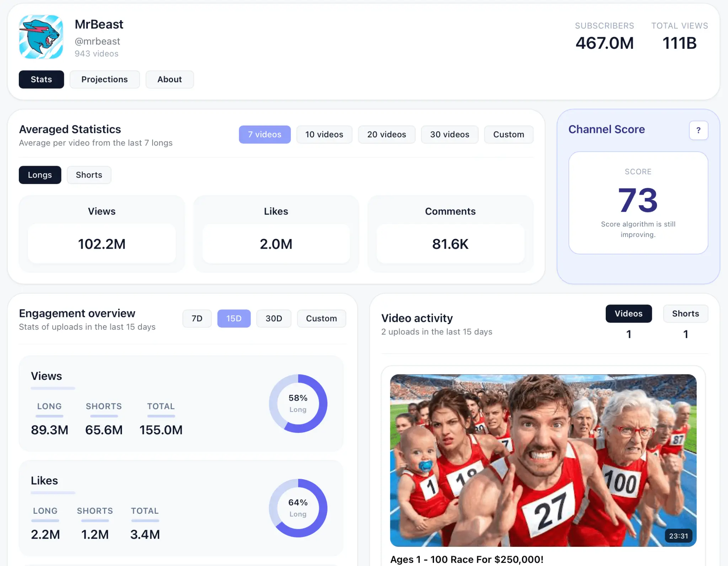The height and width of the screenshot is (566, 728).
Task: Pick the 20 videos average option
Action: click(386, 134)
